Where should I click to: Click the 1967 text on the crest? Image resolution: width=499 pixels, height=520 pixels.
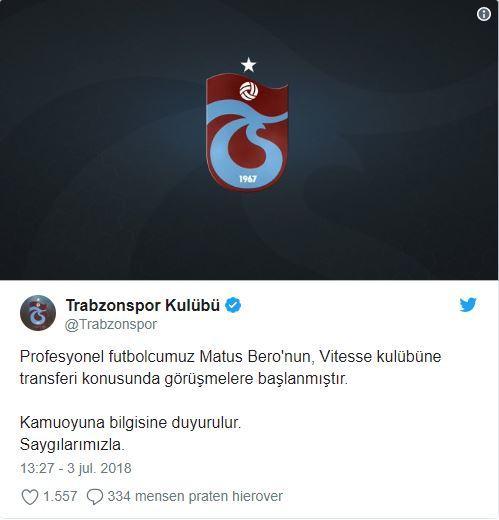[248, 179]
